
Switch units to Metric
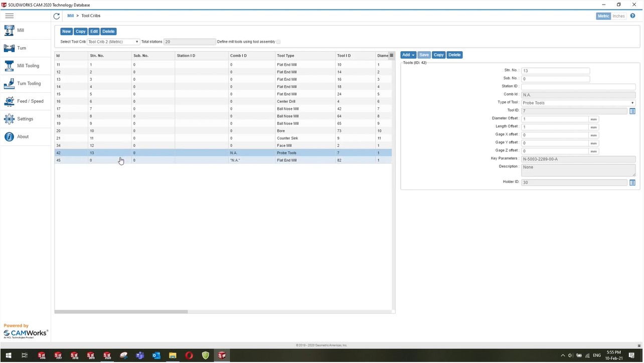[x=603, y=16]
